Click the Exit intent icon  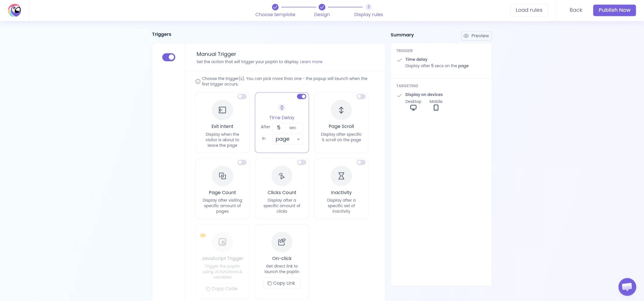pos(222,110)
